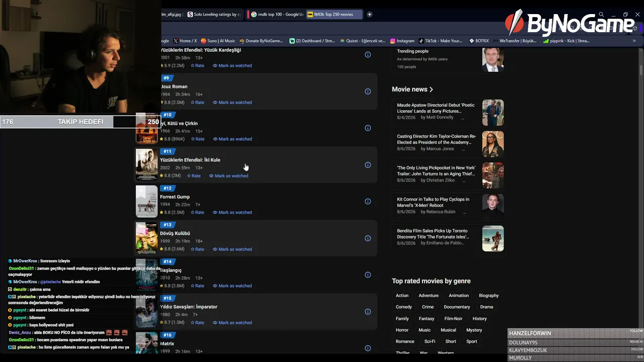Open info for Yıldız Savaşları: İmparator

368,312
